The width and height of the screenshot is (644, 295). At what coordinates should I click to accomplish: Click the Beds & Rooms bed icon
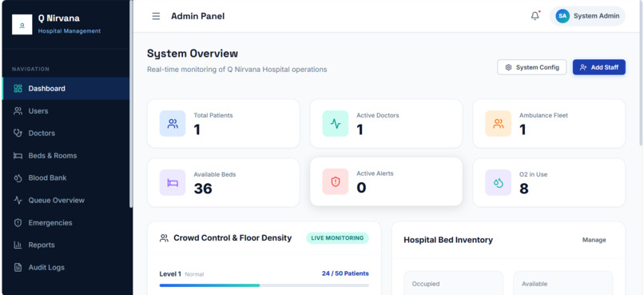click(18, 156)
